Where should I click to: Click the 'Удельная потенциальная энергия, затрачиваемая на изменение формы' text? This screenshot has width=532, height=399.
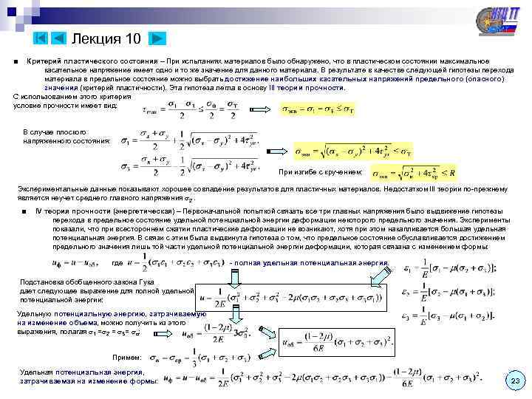point(89,377)
